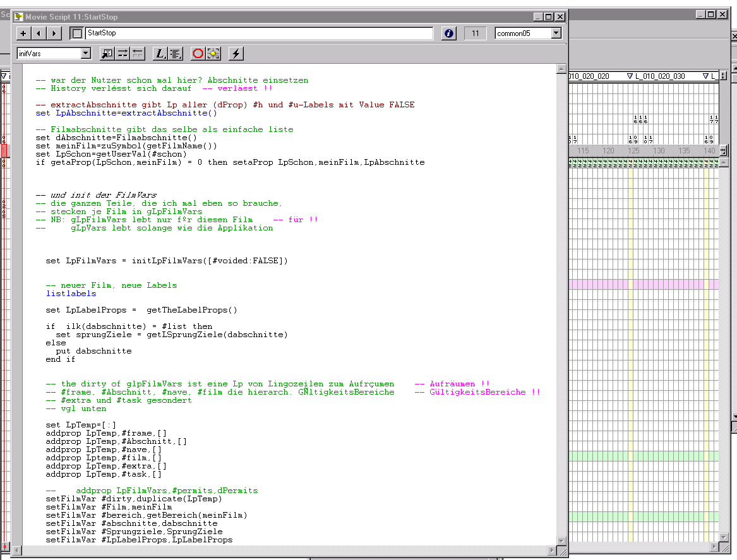
Task: Click the comment '-- verlässt !!'
Action: tap(237, 88)
